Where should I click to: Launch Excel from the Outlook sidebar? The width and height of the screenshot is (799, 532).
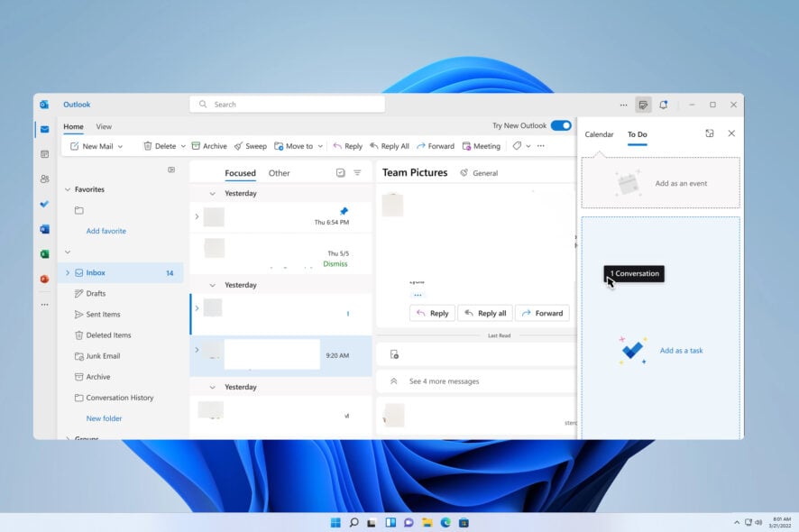pos(46,253)
